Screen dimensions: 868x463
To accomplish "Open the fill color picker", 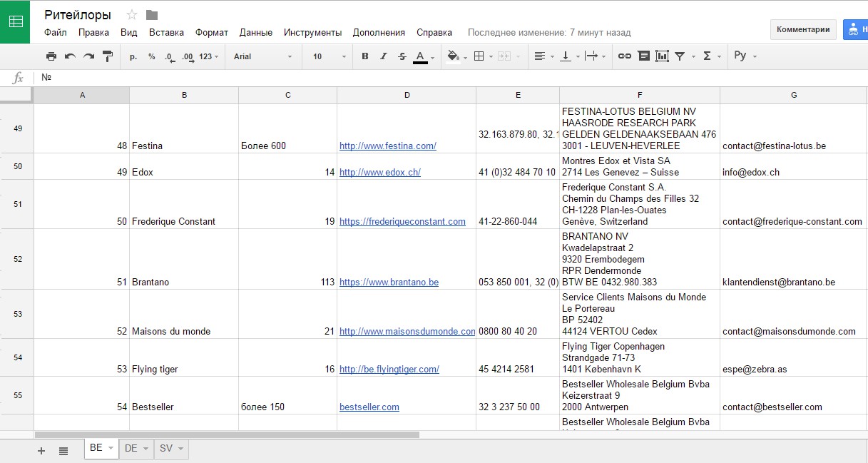I will coord(456,56).
